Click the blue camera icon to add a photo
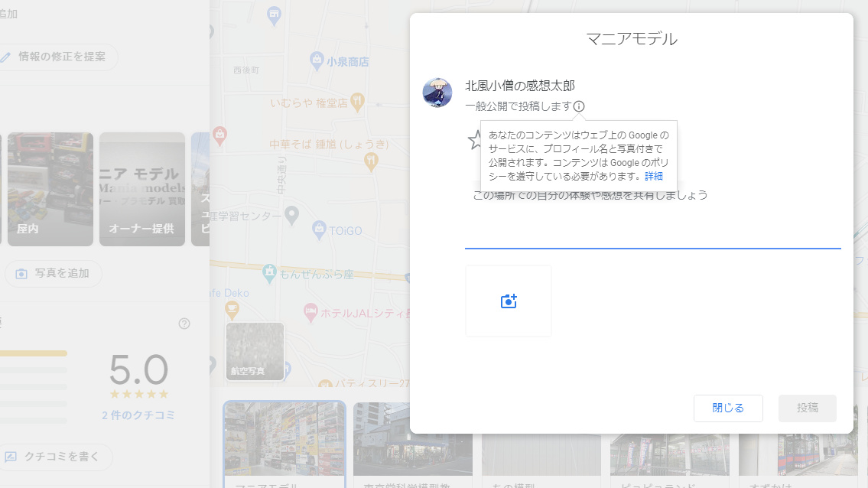 pos(508,300)
